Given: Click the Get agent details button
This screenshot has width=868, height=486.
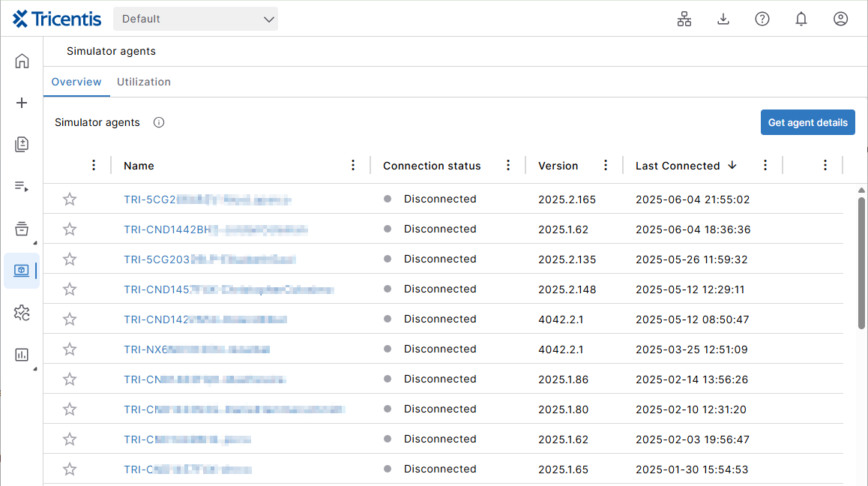Looking at the screenshot, I should point(807,123).
